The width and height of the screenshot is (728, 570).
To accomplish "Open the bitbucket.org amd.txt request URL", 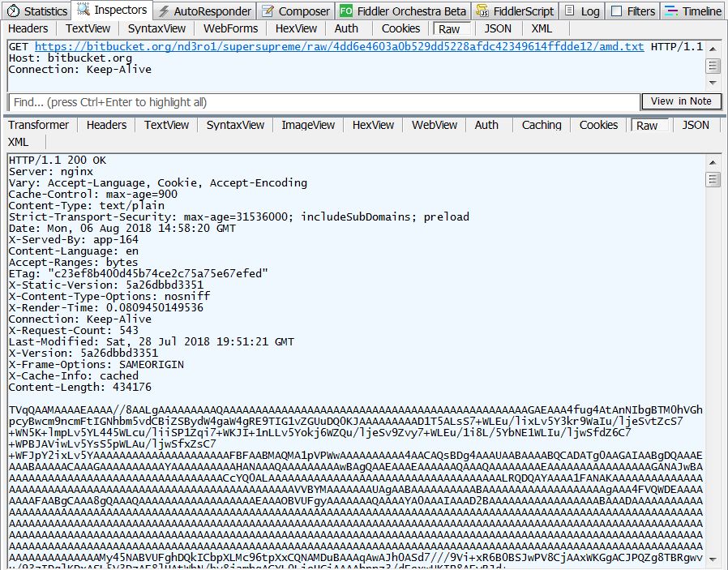I will point(340,46).
